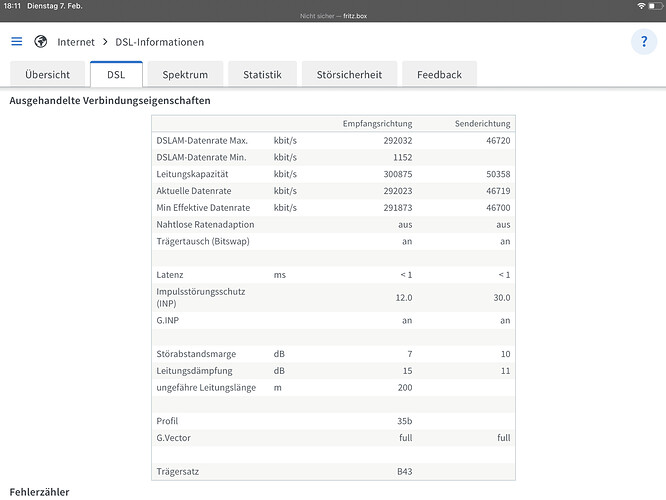666x500 pixels.
Task: Click the globe Internet icon
Action: point(41,42)
